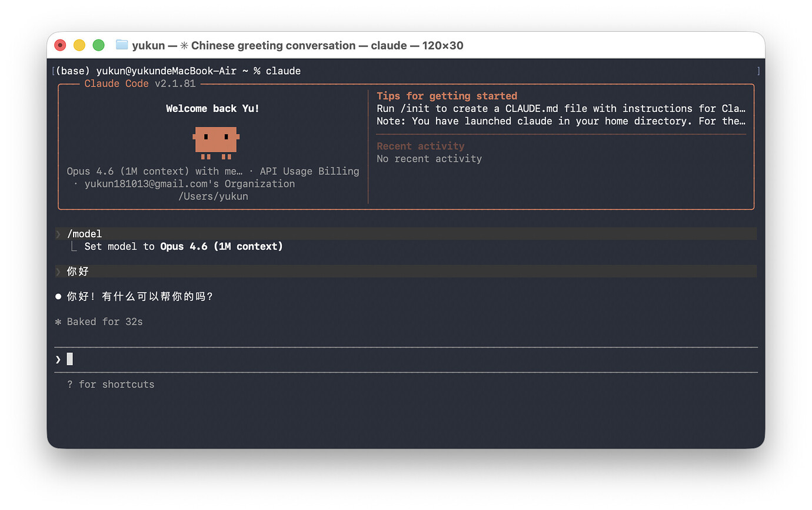Click the "? for shortcuts" hint

[x=111, y=385]
